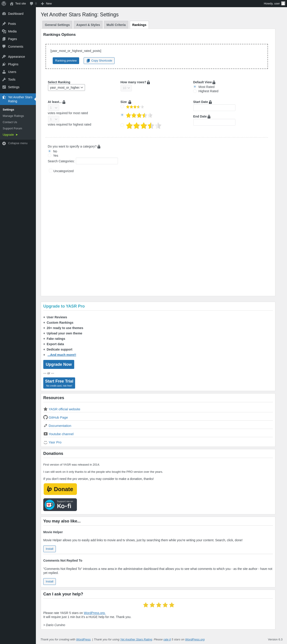287x644 pixels.
Task: Click the Start Free Trial button
Action: (x=59, y=383)
